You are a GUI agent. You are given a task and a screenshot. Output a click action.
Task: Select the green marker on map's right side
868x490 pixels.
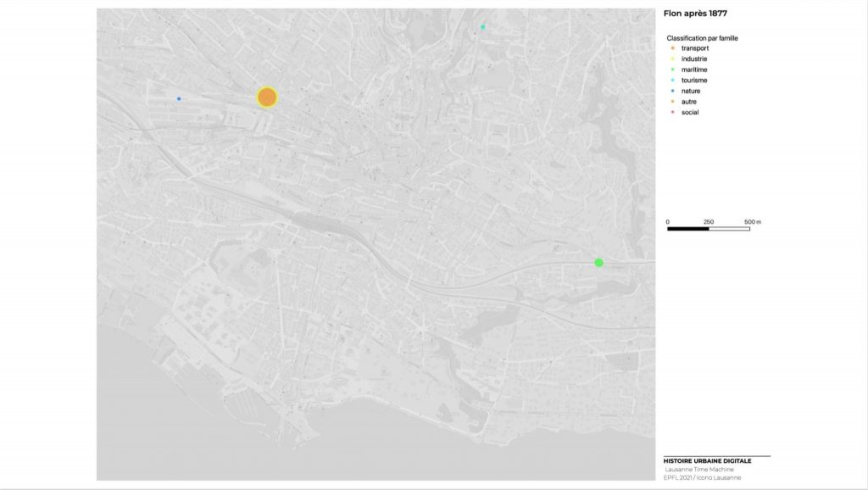(598, 263)
